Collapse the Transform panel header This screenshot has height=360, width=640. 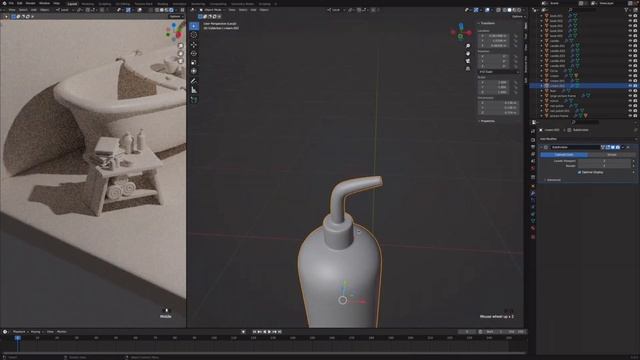click(x=487, y=23)
